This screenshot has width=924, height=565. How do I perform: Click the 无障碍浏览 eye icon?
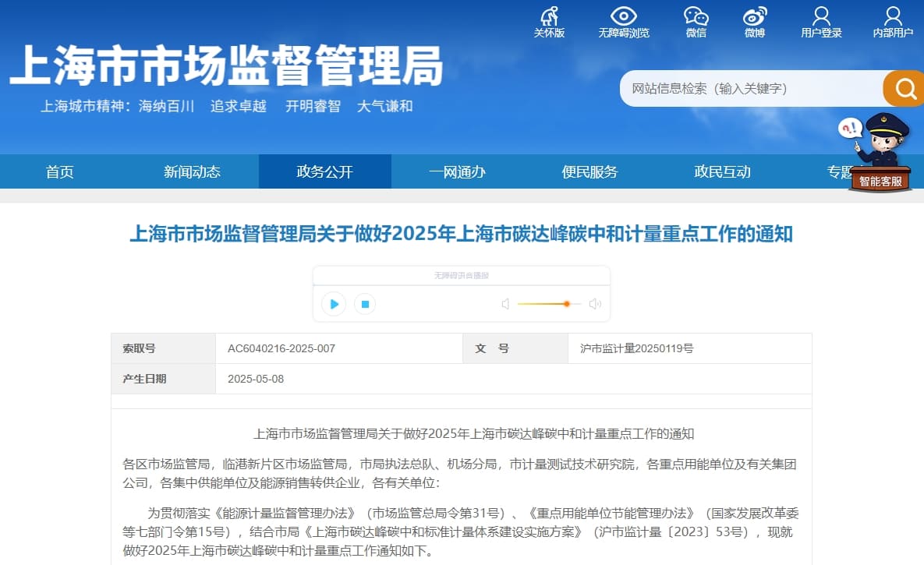(623, 17)
